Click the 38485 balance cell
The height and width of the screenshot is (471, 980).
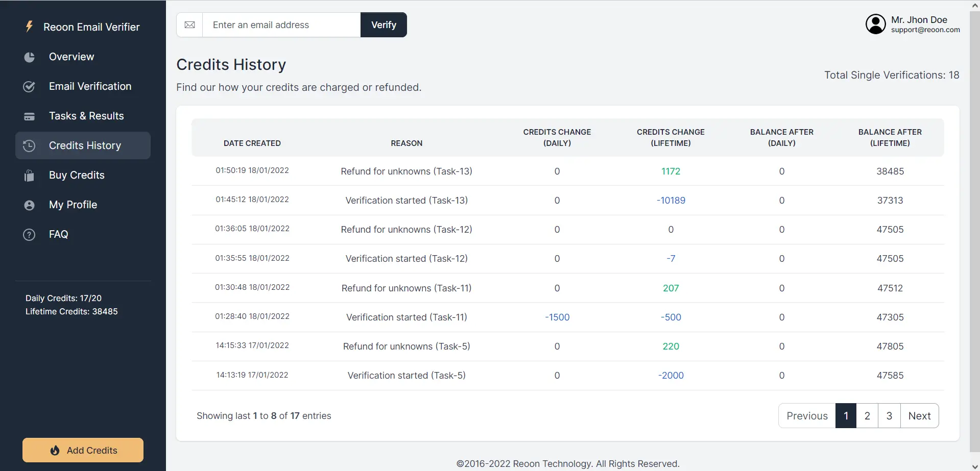(x=890, y=171)
